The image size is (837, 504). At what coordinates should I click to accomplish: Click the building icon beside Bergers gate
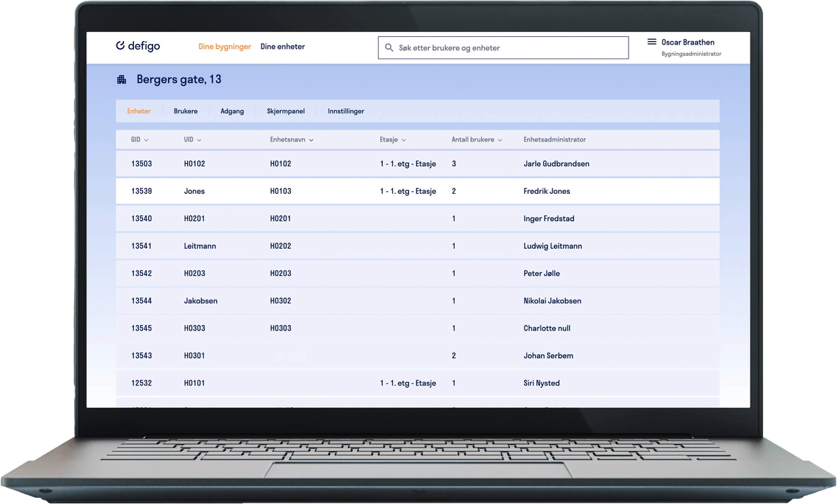point(121,79)
